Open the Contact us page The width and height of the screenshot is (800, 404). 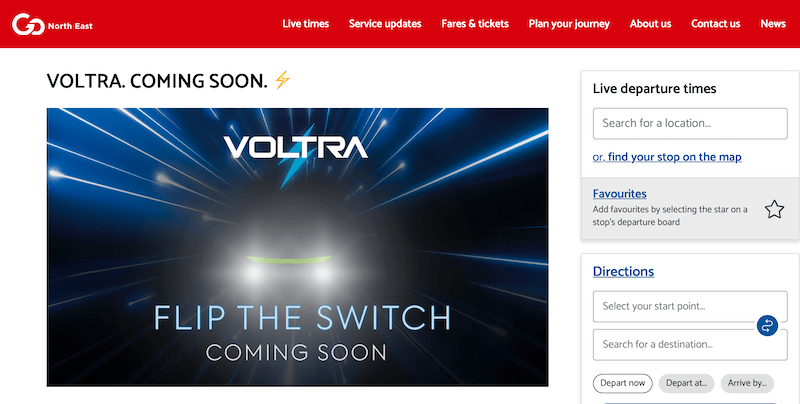715,24
